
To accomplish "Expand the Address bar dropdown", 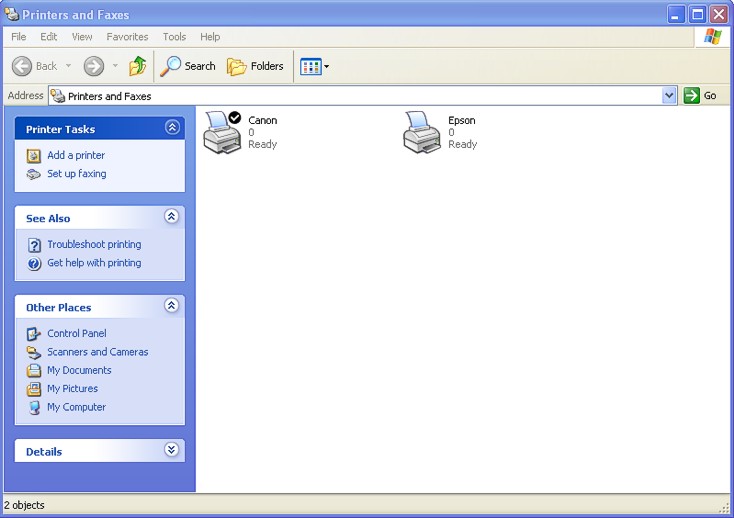I will [669, 96].
